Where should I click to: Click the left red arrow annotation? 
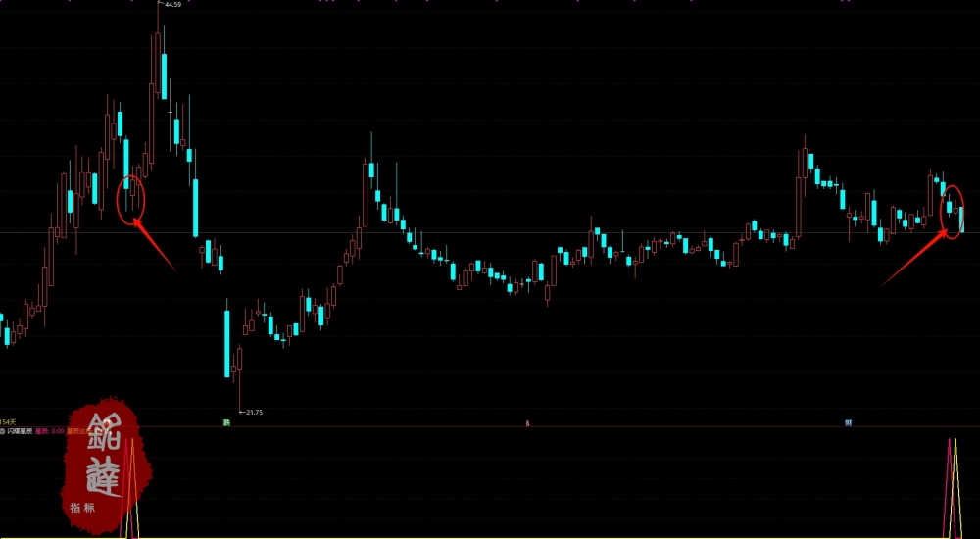click(155, 244)
